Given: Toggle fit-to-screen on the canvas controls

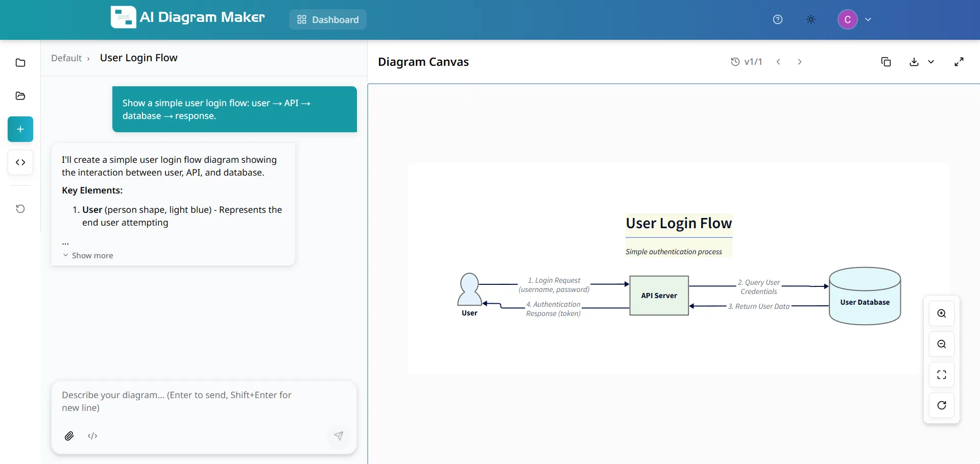Looking at the screenshot, I should pyautogui.click(x=942, y=375).
